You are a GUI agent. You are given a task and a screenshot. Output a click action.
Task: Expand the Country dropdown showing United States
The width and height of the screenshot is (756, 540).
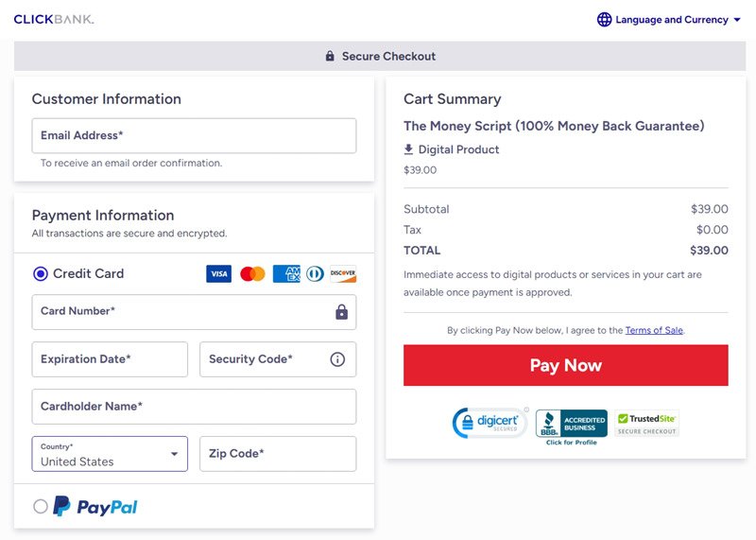coord(110,454)
